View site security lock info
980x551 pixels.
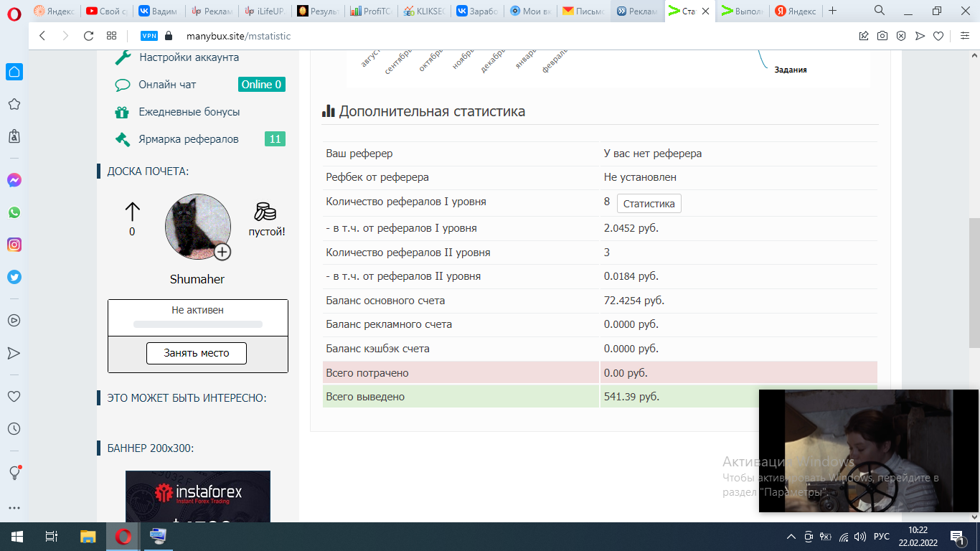(169, 36)
